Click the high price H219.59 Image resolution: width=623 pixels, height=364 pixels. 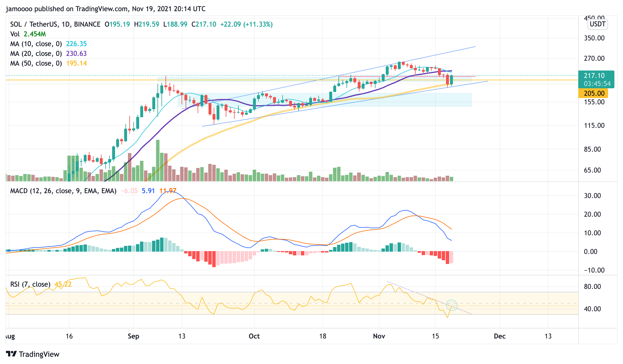(147, 24)
